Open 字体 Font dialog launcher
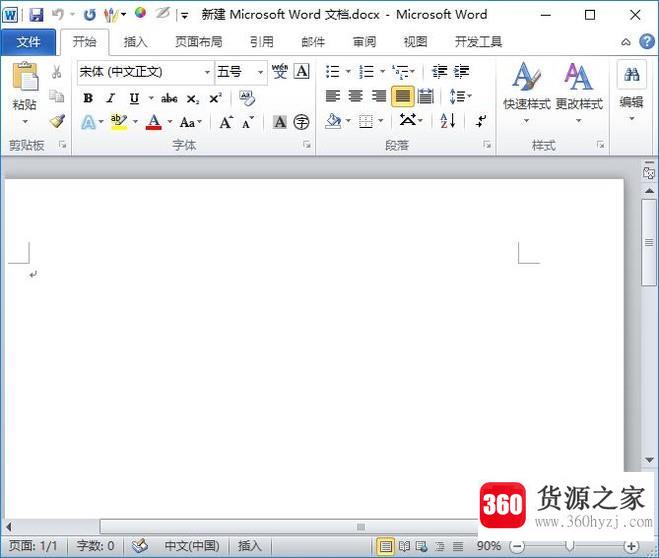The image size is (659, 558). (x=307, y=145)
